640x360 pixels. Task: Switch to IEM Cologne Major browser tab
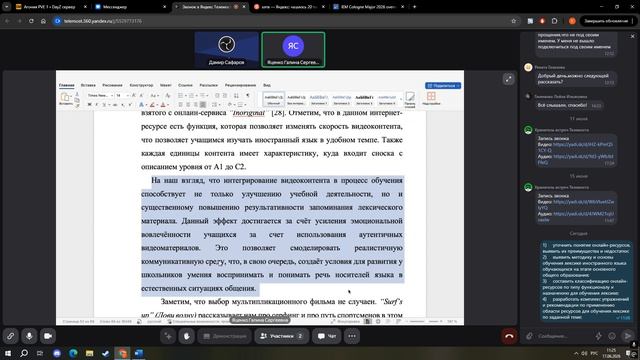tap(369, 7)
